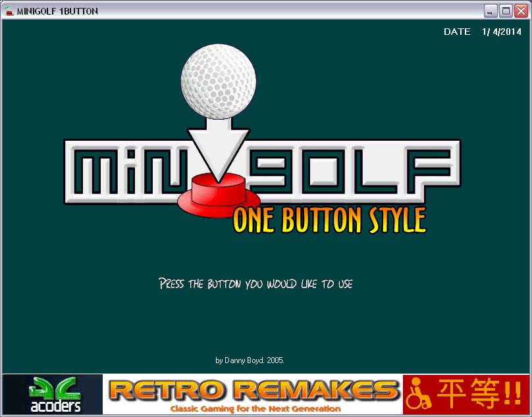Viewport: 532px width, 417px height.
Task: Minimize the Minigolf 1Button window
Action: 490,11
